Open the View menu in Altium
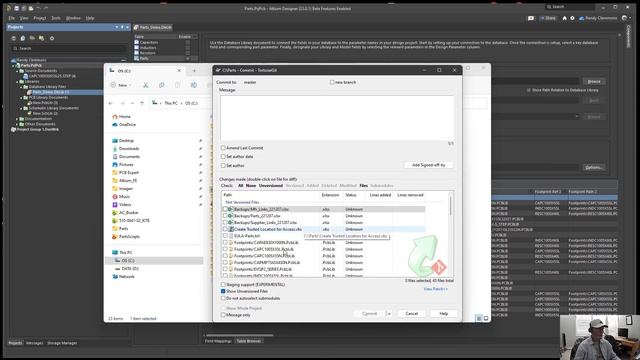Viewport: 640px width, 360px height. 24,18
